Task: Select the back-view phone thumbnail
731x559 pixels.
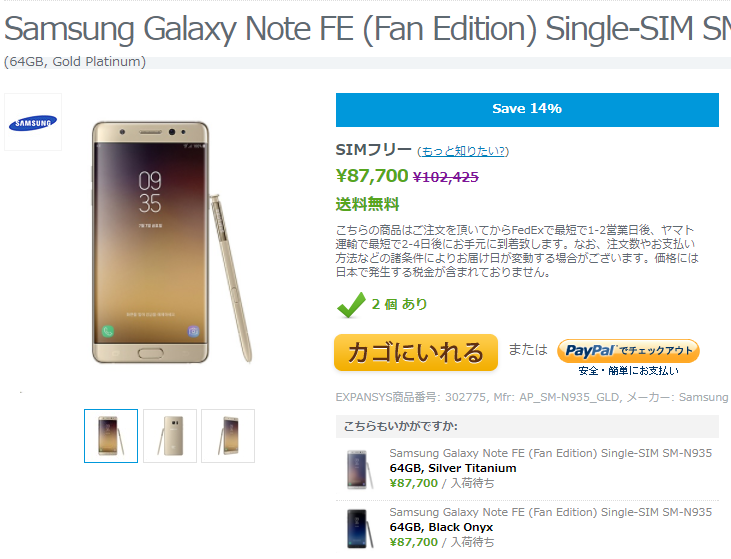Action: point(170,436)
